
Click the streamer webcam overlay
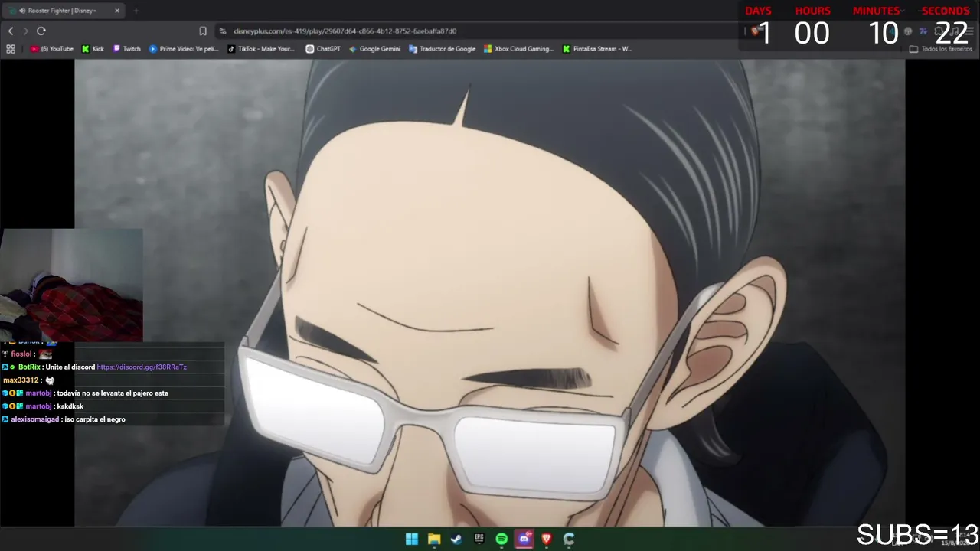[x=71, y=285]
